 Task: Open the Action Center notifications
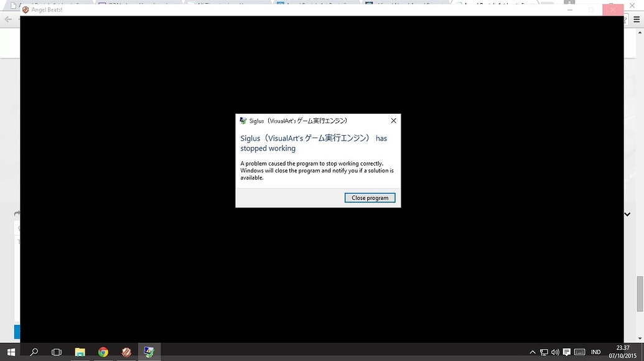click(x=566, y=352)
